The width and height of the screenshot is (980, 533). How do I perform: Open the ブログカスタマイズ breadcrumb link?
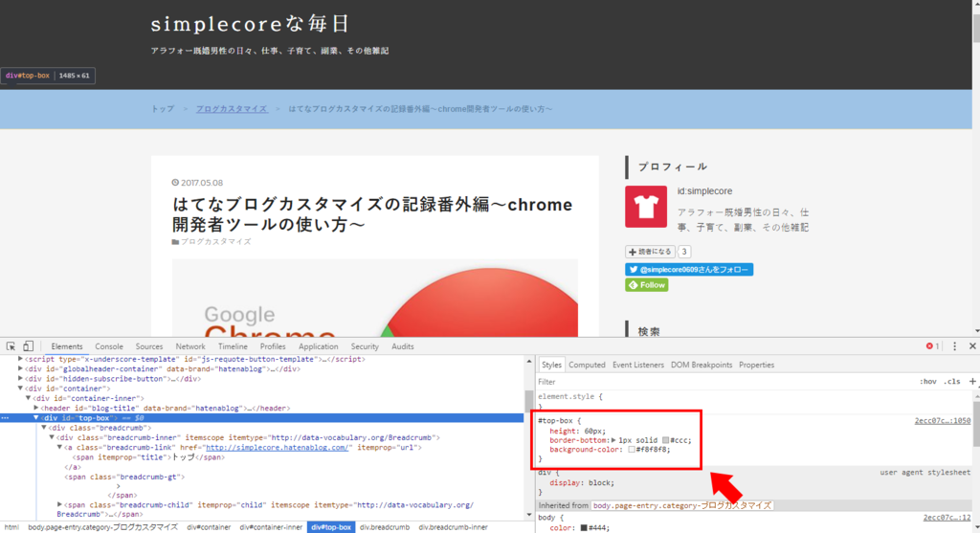pyautogui.click(x=232, y=109)
